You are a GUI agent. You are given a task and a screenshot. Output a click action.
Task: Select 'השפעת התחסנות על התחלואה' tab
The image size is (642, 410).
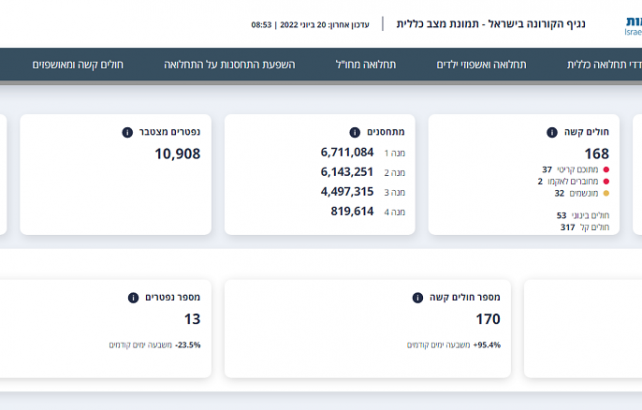(x=230, y=64)
